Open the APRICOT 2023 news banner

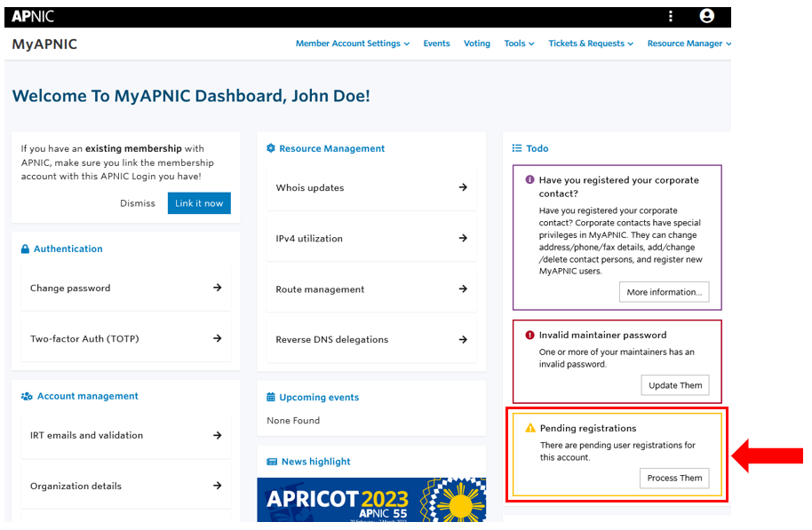(x=371, y=500)
